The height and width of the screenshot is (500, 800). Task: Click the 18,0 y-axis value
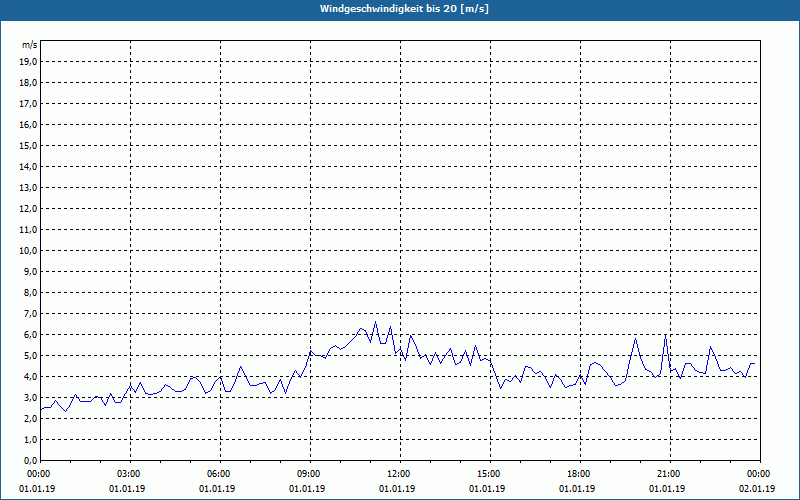tap(28, 83)
